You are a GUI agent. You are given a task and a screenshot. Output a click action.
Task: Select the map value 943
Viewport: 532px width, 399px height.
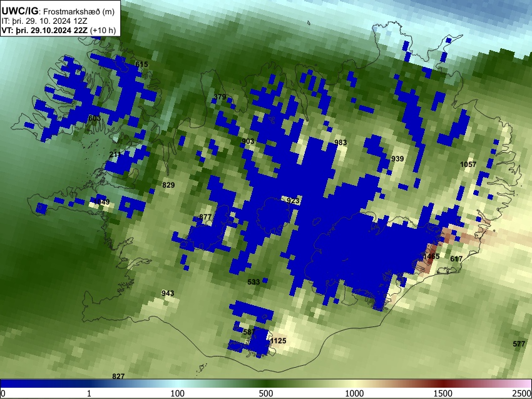coord(168,293)
